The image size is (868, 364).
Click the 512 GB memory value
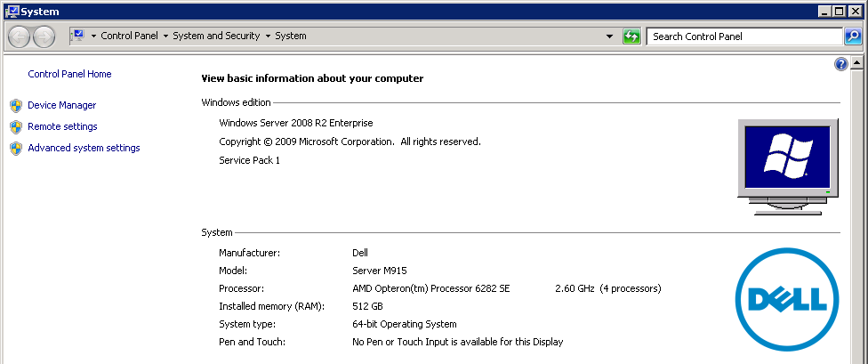367,306
